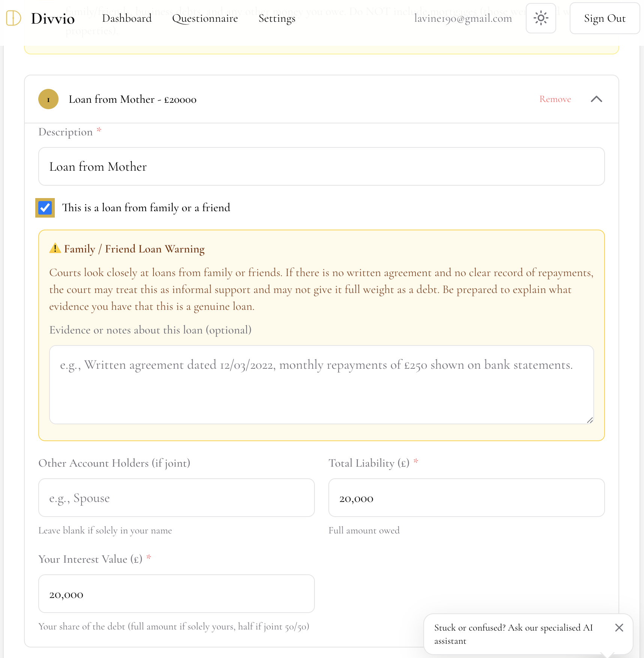Image resolution: width=644 pixels, height=658 pixels.
Task: Uncheck the family or friend loan checkbox
Action: point(45,208)
